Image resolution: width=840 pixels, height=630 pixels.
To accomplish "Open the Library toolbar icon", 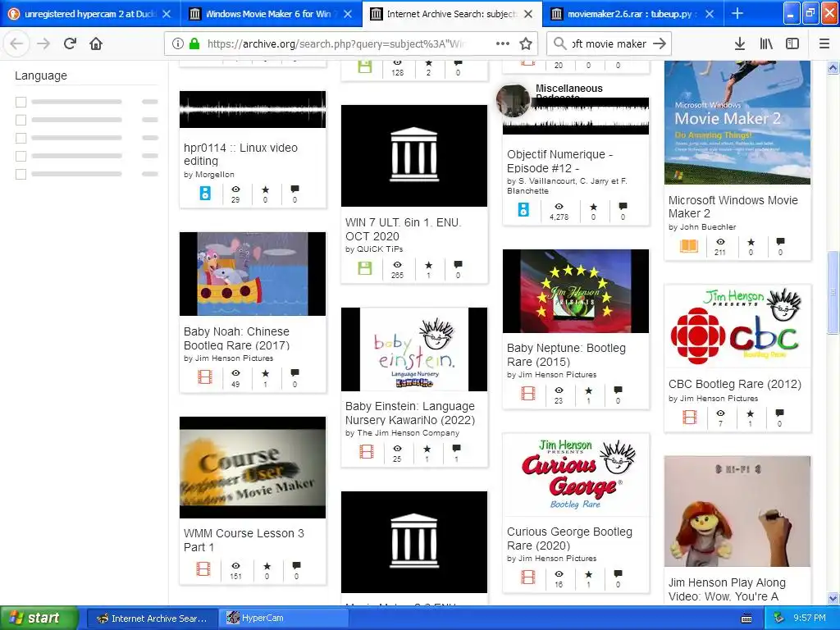I will [766, 44].
